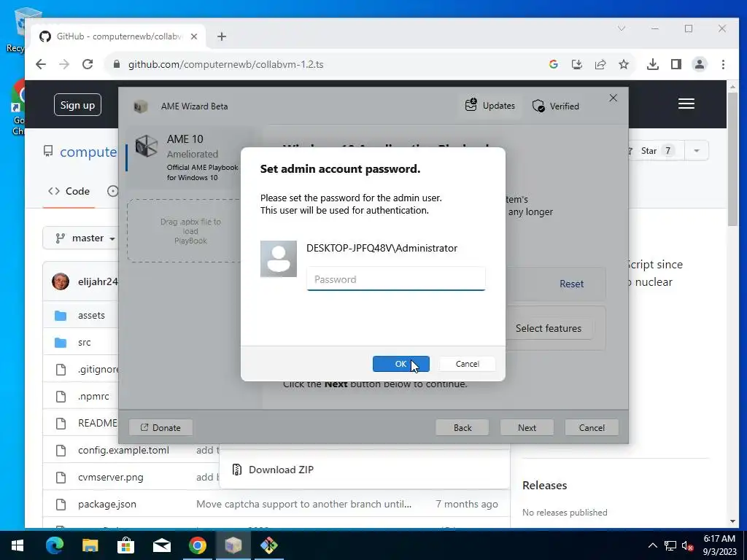747x560 pixels.
Task: Show hidden tray icons
Action: point(653,545)
